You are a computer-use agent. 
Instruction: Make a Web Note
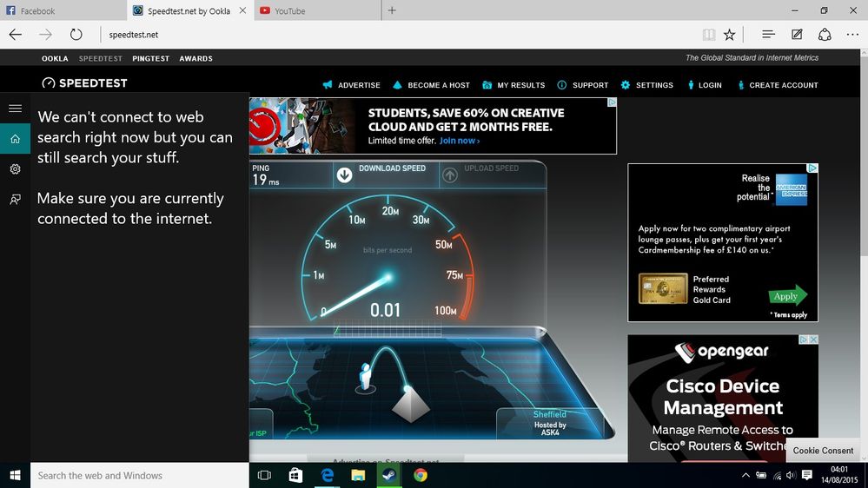tap(797, 35)
